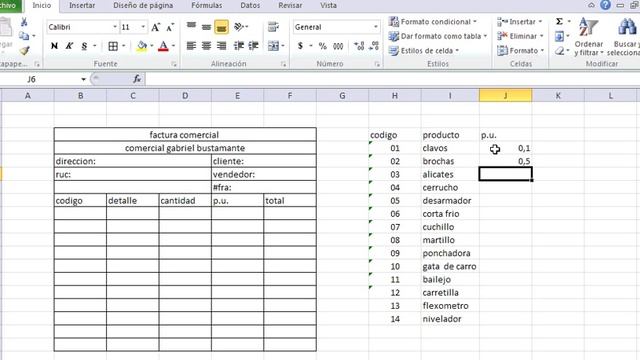The width and height of the screenshot is (640, 360).
Task: Click the AutoSum sigma icon
Action: [559, 21]
